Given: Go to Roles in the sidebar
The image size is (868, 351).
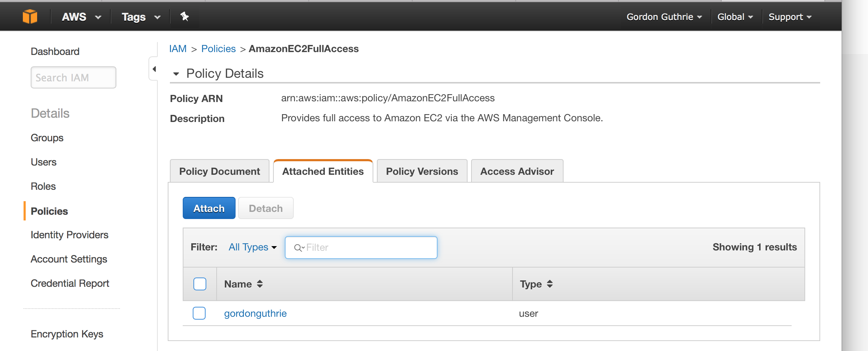Looking at the screenshot, I should pyautogui.click(x=43, y=186).
